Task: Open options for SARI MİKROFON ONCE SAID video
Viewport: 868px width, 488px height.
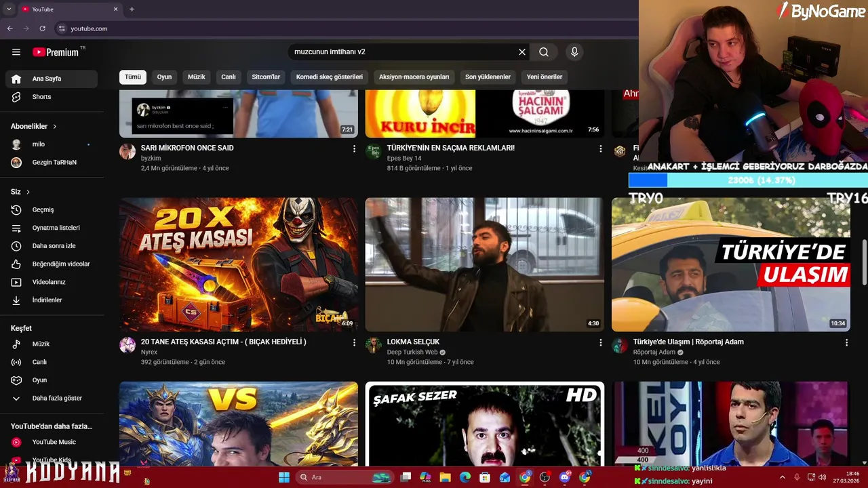Action: click(x=354, y=148)
